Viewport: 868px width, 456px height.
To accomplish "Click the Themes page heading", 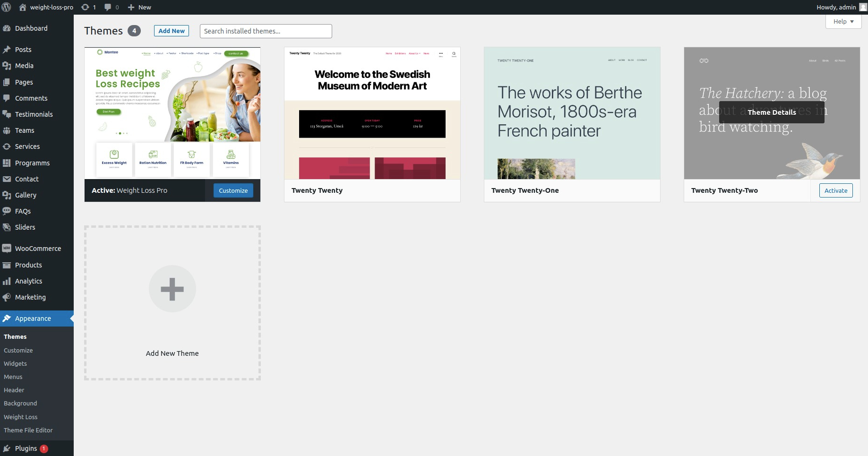I will (x=103, y=31).
